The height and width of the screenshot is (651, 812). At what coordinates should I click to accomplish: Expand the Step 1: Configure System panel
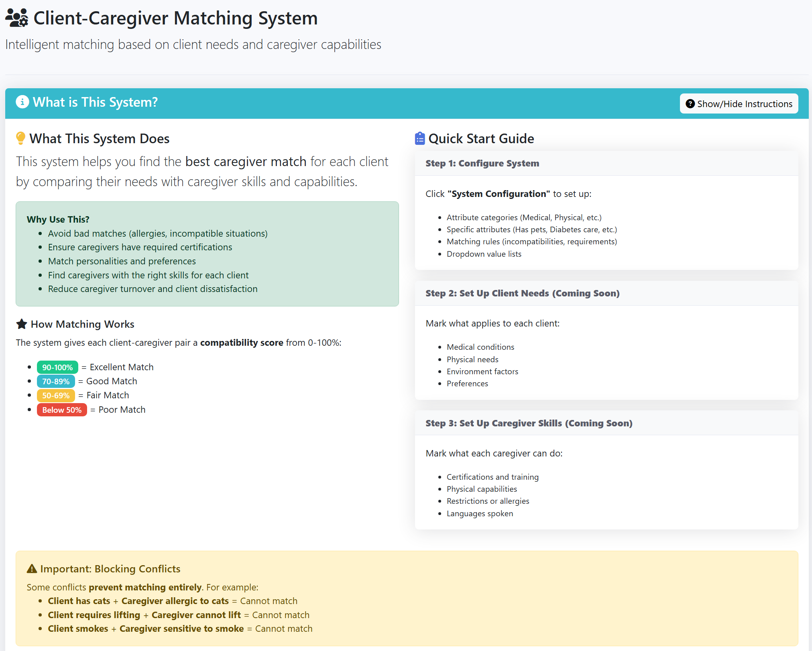[x=482, y=163]
